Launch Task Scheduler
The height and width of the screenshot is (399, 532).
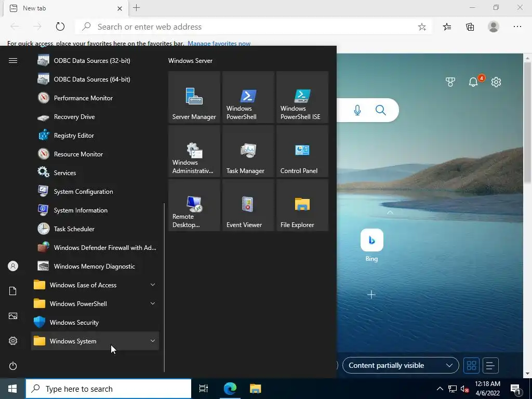point(95,229)
